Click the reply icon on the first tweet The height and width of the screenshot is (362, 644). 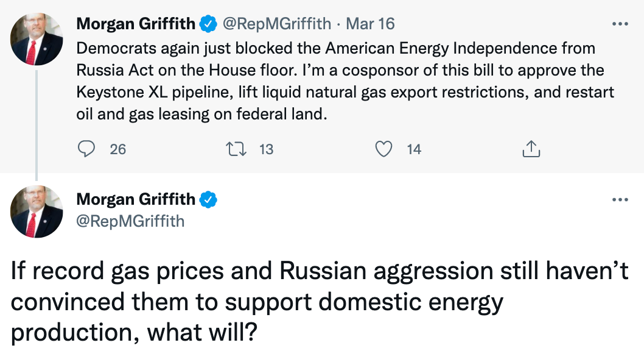[88, 149]
